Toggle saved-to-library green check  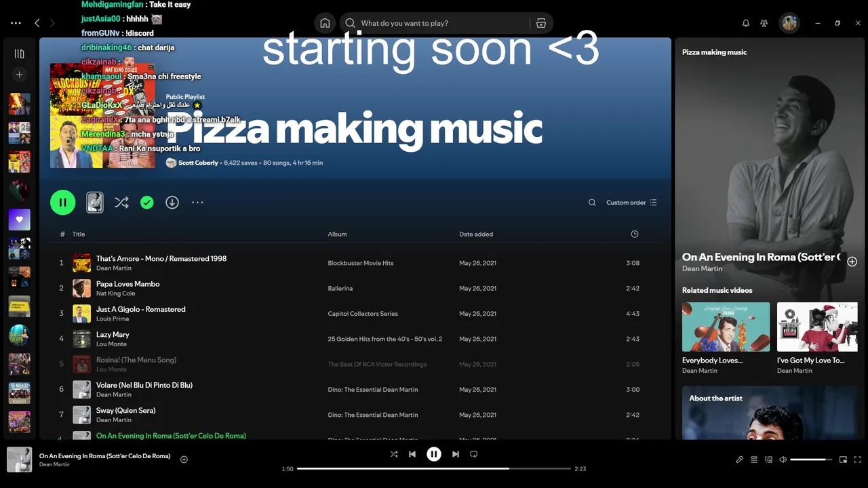[x=147, y=202]
